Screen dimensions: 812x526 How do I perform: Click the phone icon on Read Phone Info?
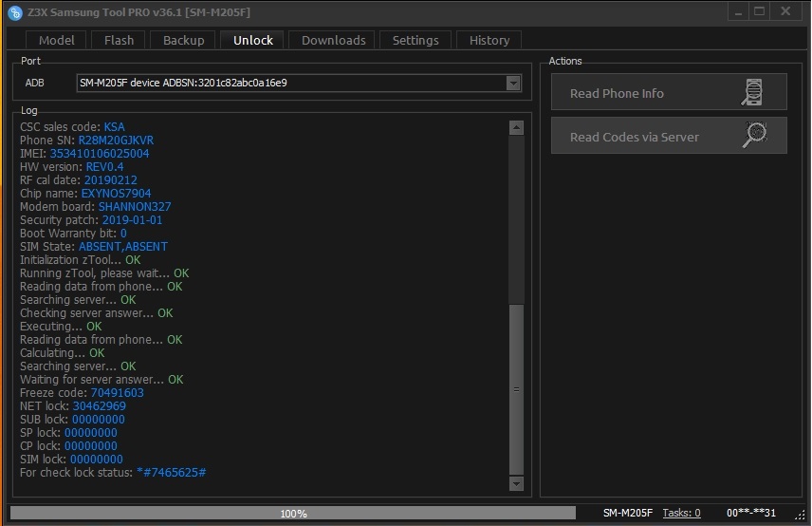pos(752,93)
